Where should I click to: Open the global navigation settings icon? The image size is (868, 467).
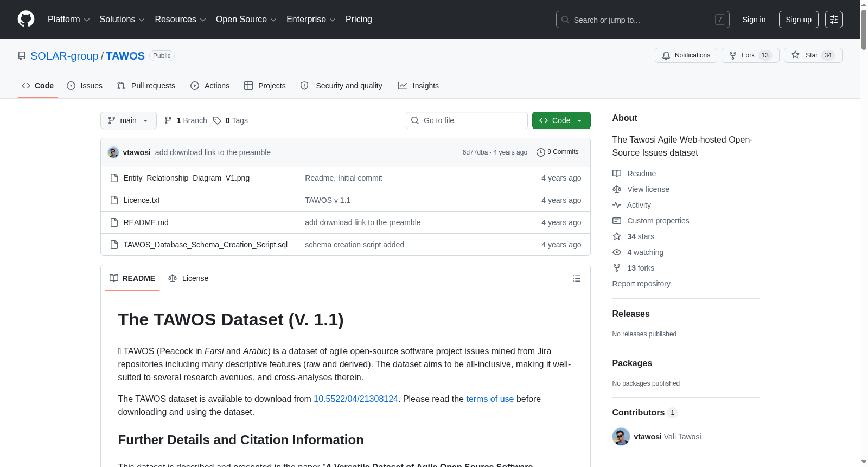click(834, 20)
